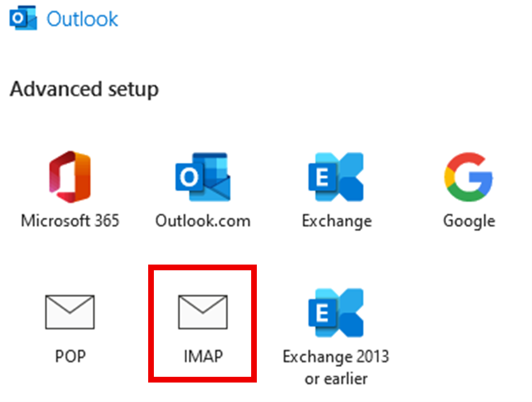Viewport: 532px width, 402px height.
Task: Pick the Exchange icon in the top row
Action: (336, 177)
